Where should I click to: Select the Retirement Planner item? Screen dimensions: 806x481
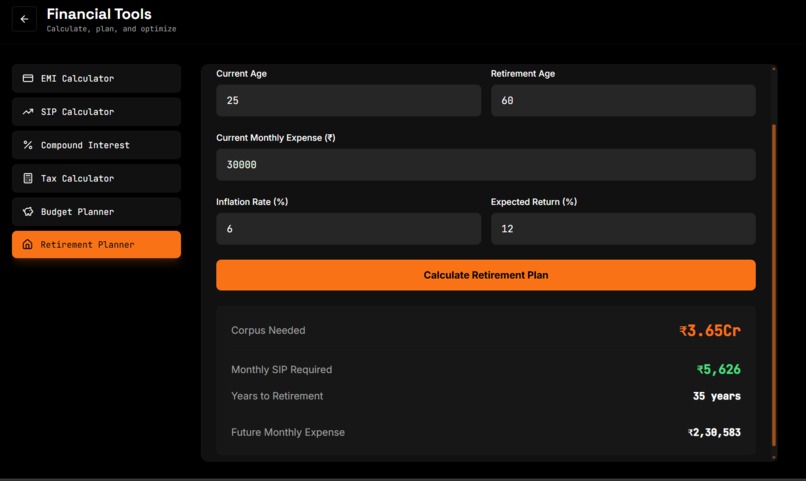[x=97, y=244]
